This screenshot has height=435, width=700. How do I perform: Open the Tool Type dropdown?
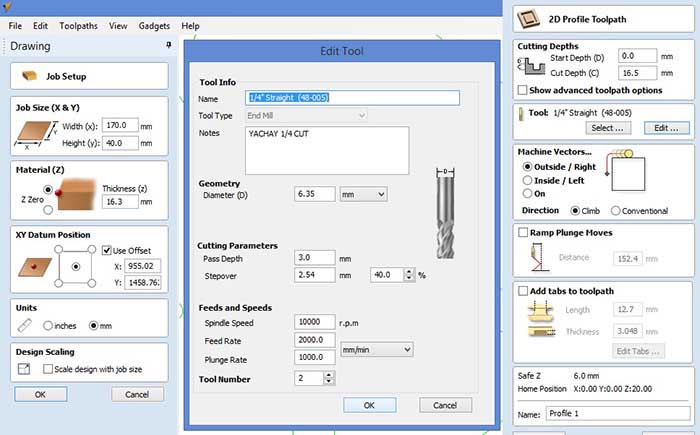click(306, 116)
